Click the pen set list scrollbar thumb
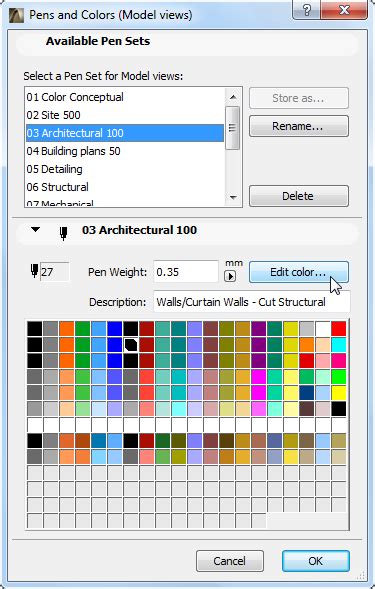Viewport: 375px width, 589px height. [233, 128]
